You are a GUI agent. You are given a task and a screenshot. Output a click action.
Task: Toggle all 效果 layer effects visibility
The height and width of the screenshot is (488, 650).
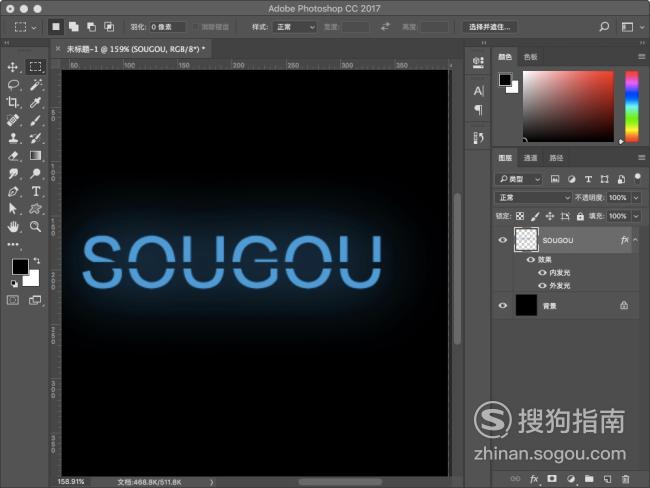pyautogui.click(x=531, y=260)
